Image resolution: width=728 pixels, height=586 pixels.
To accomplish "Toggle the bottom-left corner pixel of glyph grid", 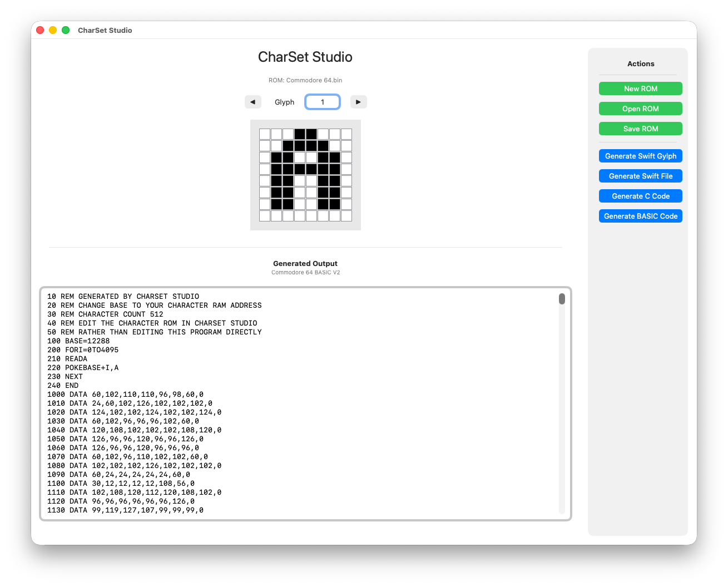I will 265,216.
